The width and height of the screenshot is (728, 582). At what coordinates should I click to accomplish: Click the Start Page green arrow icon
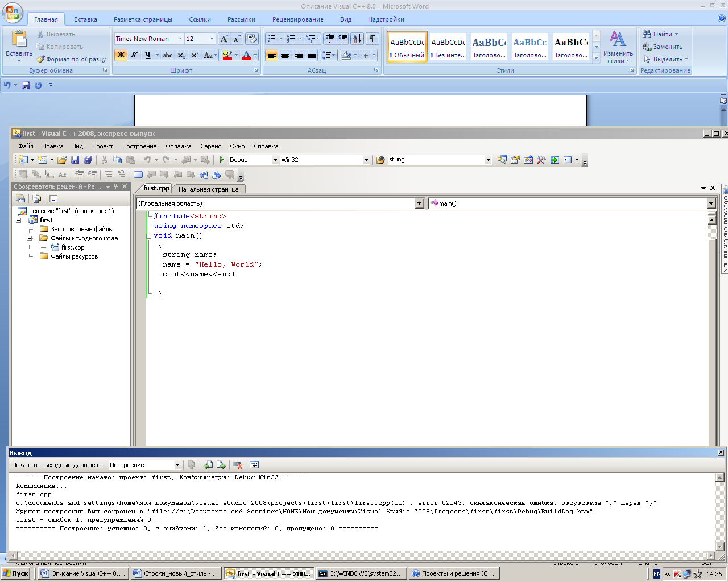point(555,160)
